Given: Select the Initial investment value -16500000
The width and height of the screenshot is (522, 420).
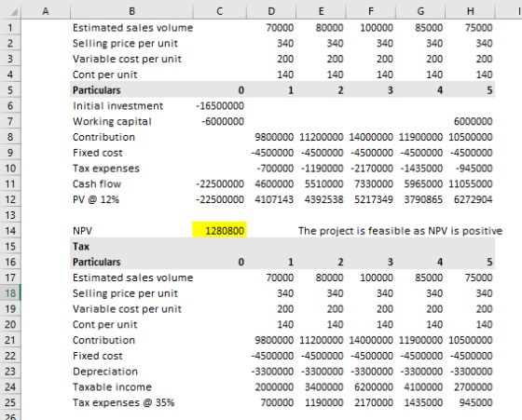Looking at the screenshot, I should 220,106.
